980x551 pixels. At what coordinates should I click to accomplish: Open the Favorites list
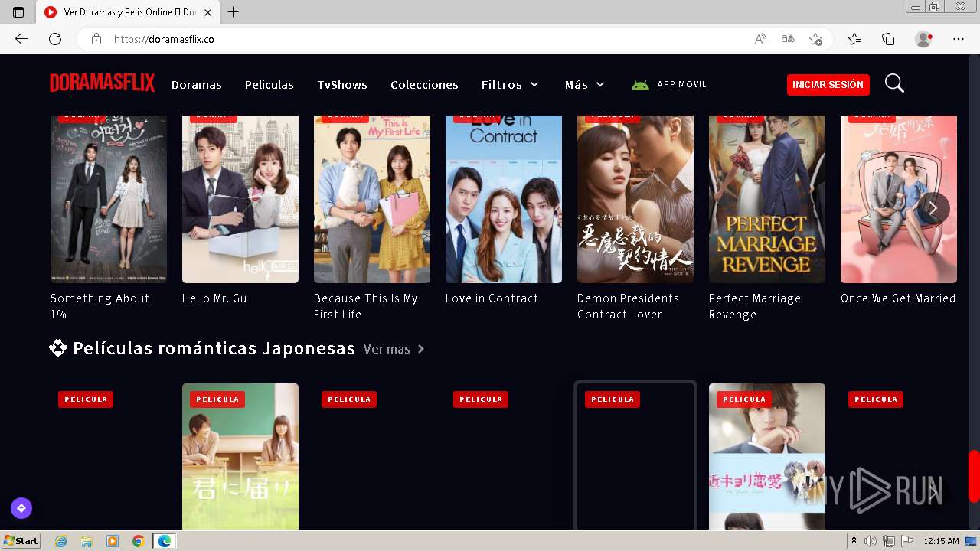tap(854, 39)
